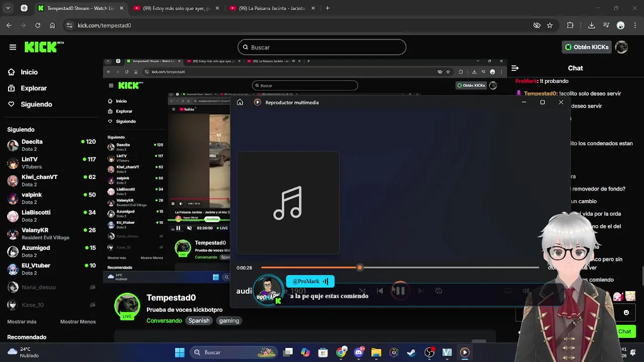This screenshot has height=362, width=644.
Task: Open Steam from the taskbar
Action: [412, 352]
